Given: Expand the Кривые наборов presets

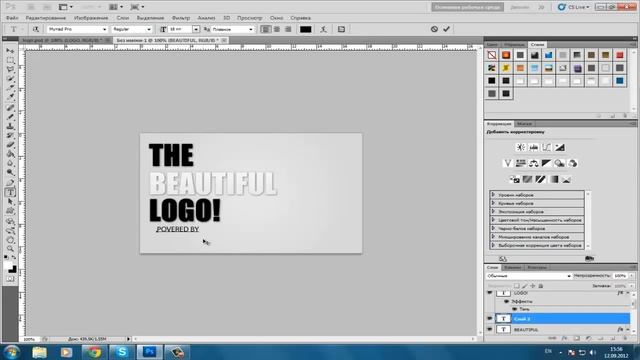Looking at the screenshot, I should [x=493, y=203].
